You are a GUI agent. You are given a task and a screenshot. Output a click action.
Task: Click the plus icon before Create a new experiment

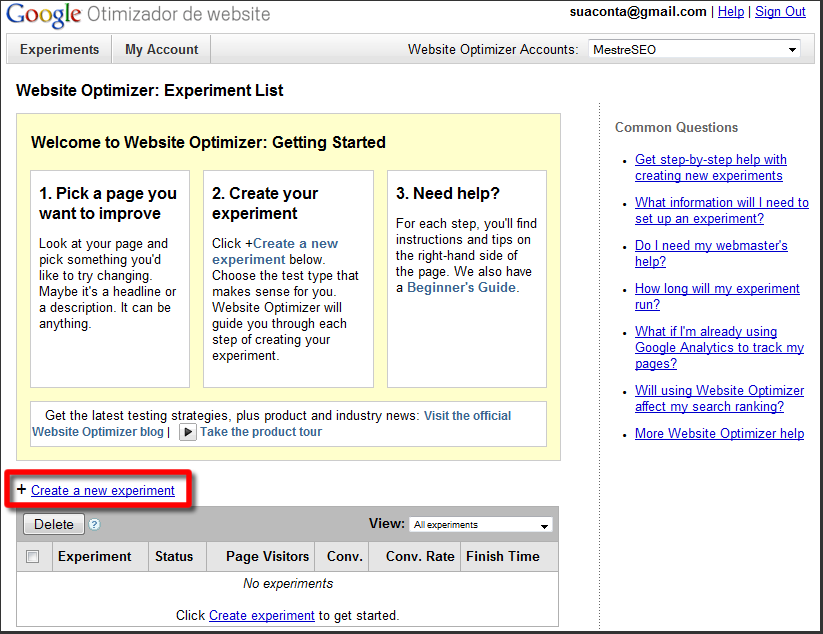22,490
